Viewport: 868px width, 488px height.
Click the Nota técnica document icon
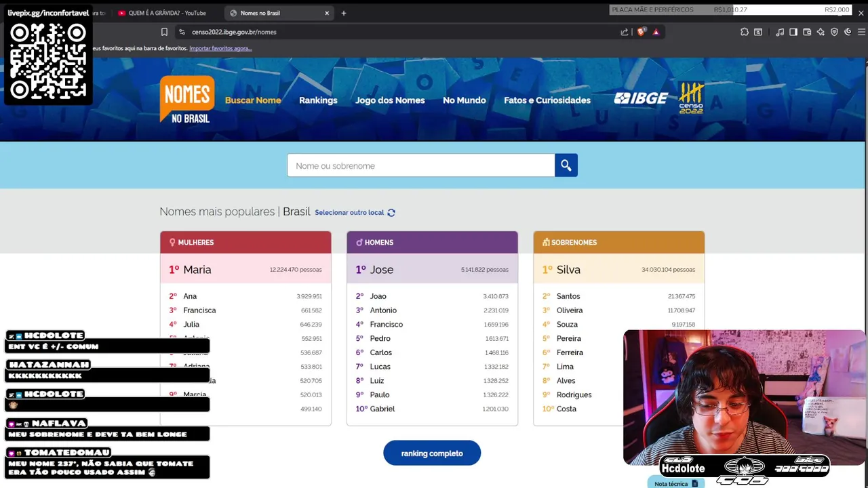coord(694,484)
